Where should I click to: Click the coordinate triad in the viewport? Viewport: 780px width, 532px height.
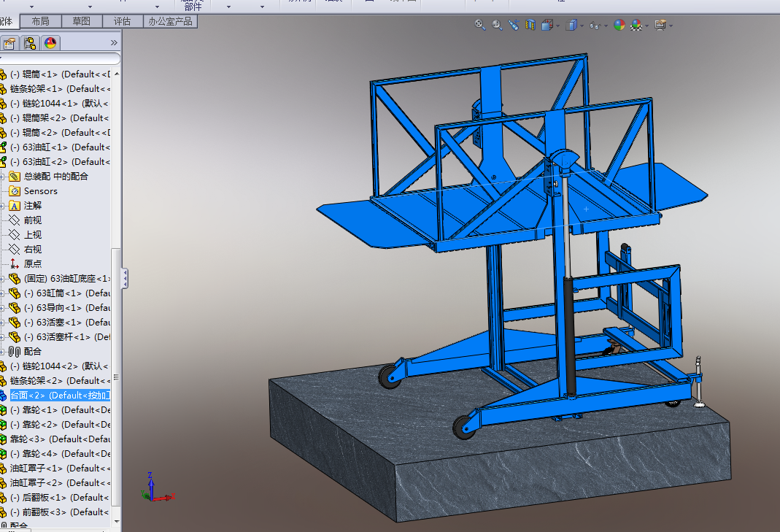(157, 487)
